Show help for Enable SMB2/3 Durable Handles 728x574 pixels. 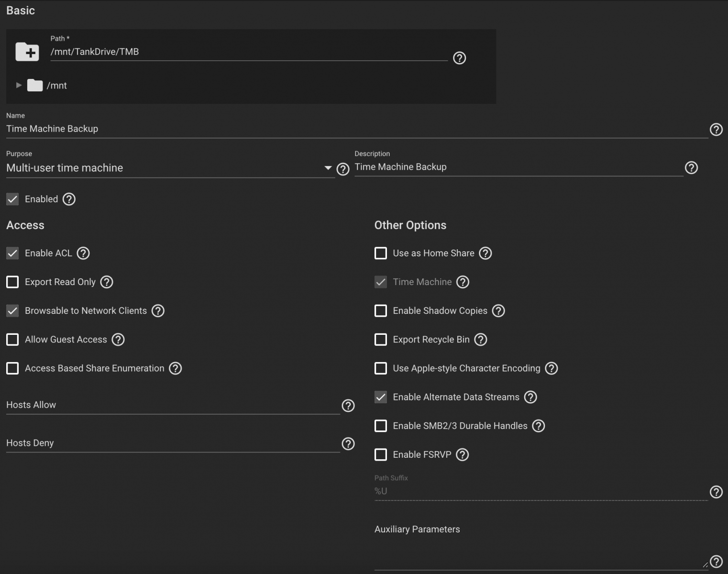pyautogui.click(x=539, y=426)
